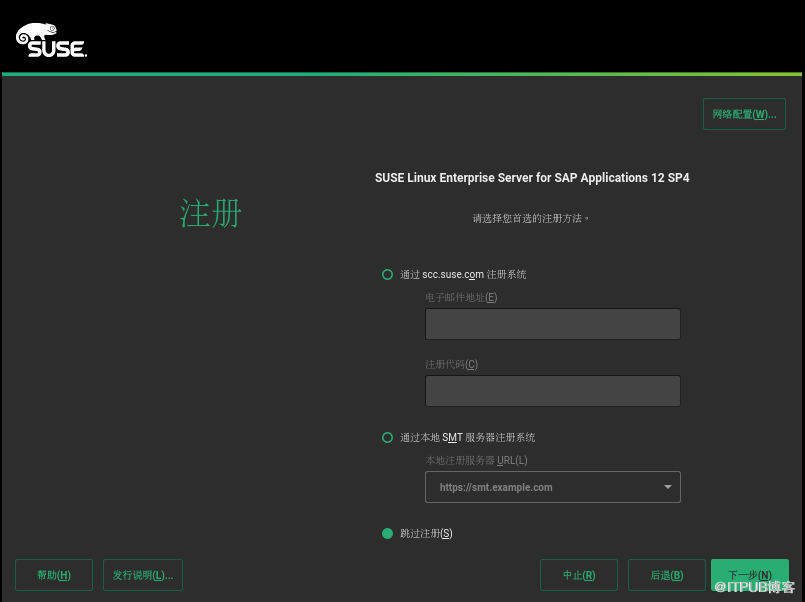Focus the 电子邮件地址 email input box

pyautogui.click(x=552, y=324)
